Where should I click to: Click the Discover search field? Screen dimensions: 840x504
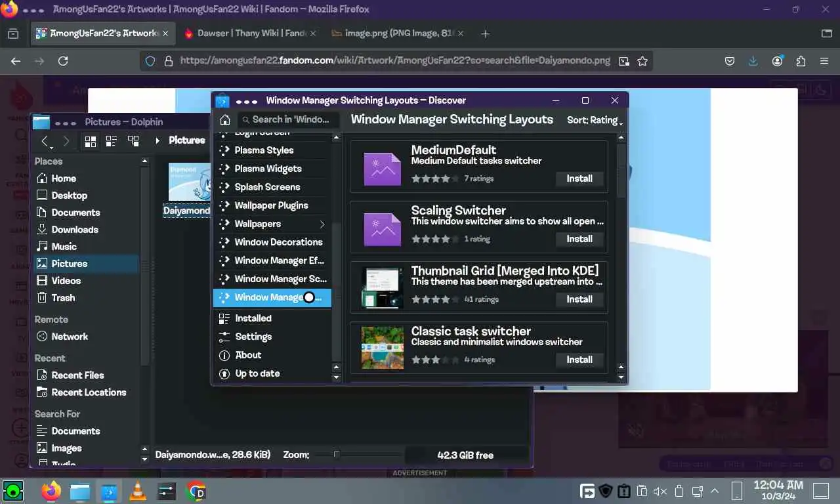tap(288, 119)
